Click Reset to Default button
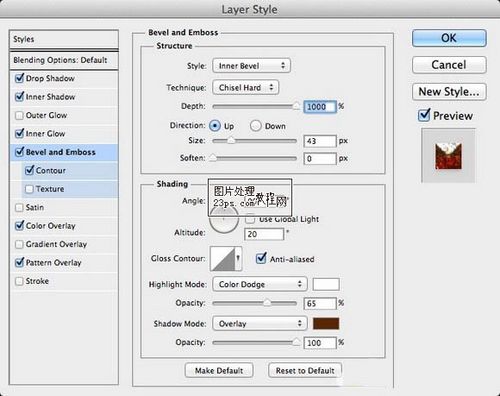Viewport: 500px width, 396px height. [305, 370]
